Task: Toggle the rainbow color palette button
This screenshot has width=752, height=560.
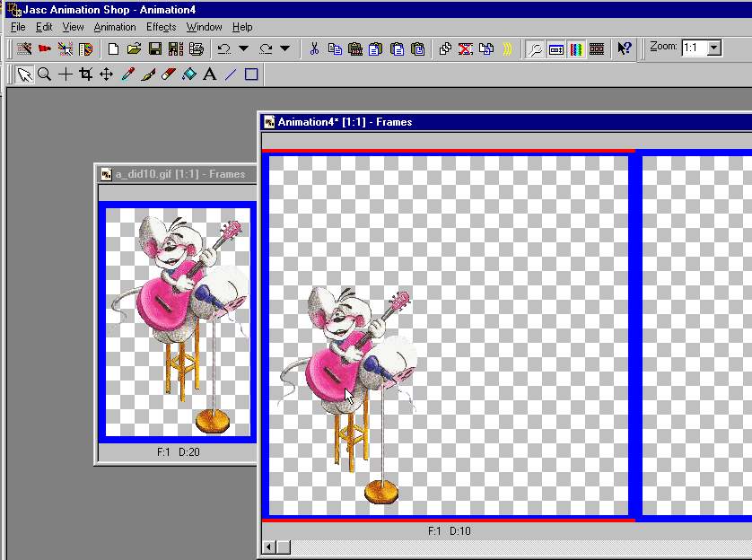Action: click(x=576, y=48)
